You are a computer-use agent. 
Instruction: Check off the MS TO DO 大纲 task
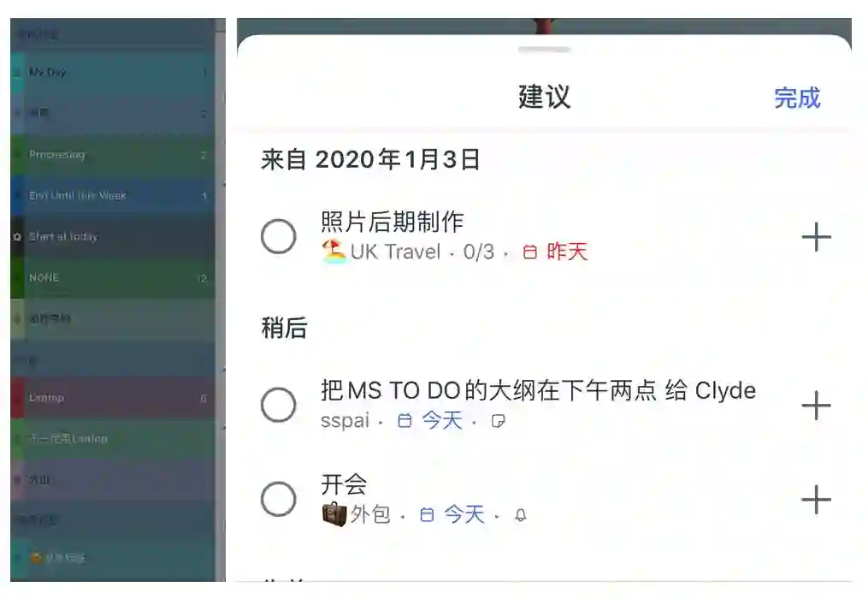point(279,405)
